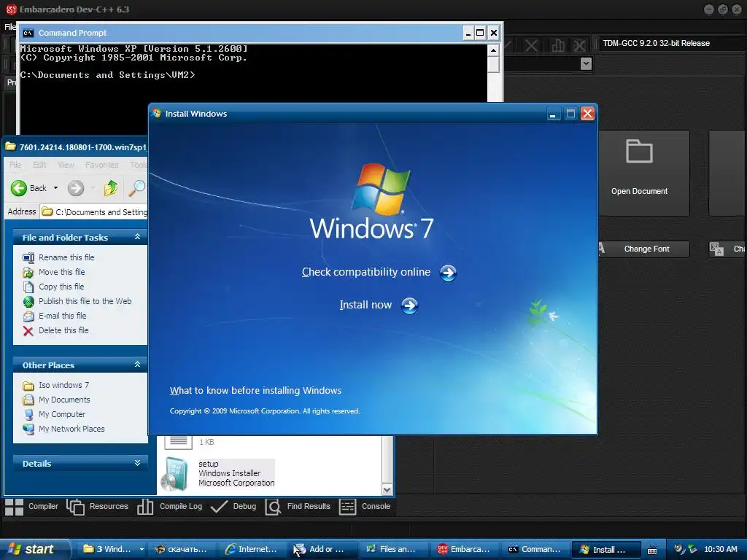This screenshot has width=747, height=560.
Task: Click the Delete this file red X icon
Action: coord(28,331)
